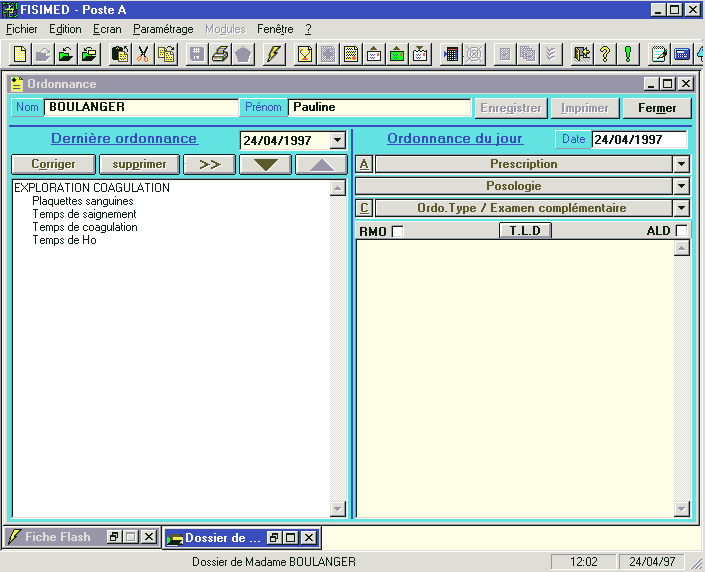The image size is (705, 572).
Task: Open the Edition menu
Action: [65, 29]
